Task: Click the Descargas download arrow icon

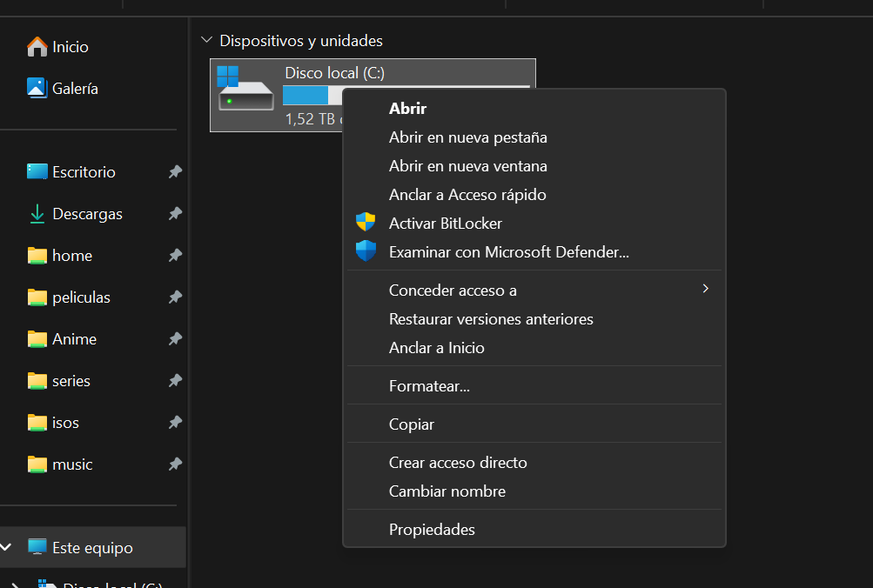Action: pyautogui.click(x=37, y=214)
